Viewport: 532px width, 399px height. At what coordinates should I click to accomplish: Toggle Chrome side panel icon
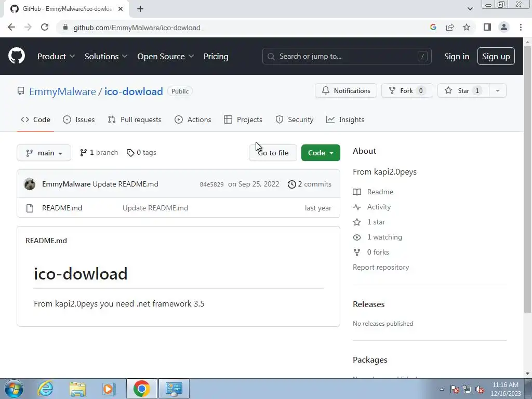(487, 27)
